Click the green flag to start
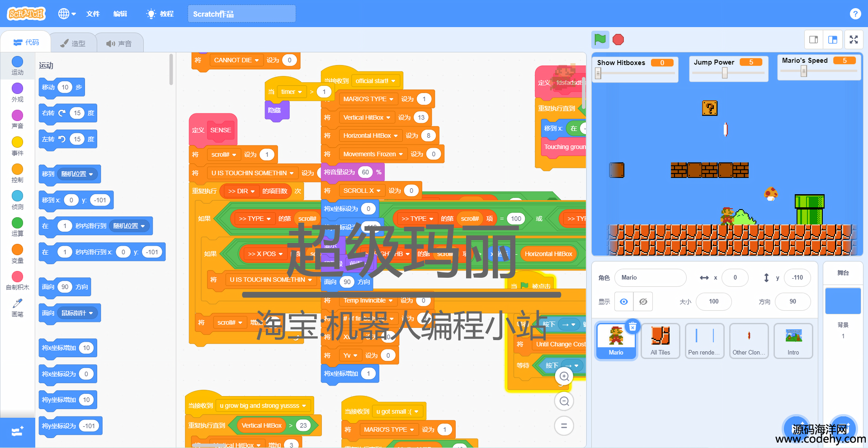This screenshot has height=448, width=868. tap(600, 40)
